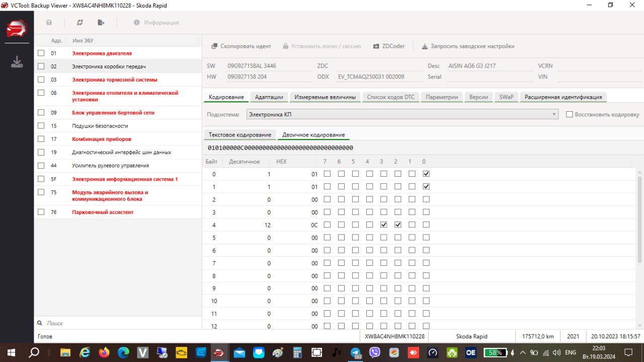This screenshot has width=644, height=362.
Task: Click the Поиск search field
Action: (x=118, y=323)
